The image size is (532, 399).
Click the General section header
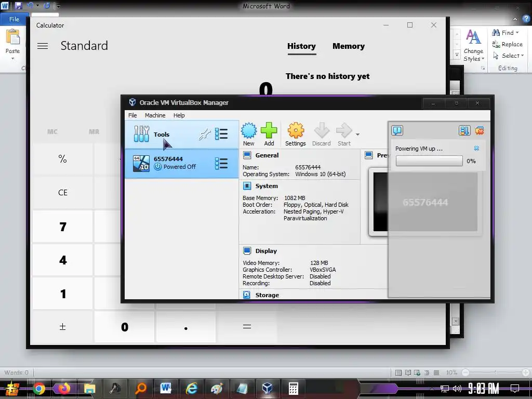tap(267, 155)
